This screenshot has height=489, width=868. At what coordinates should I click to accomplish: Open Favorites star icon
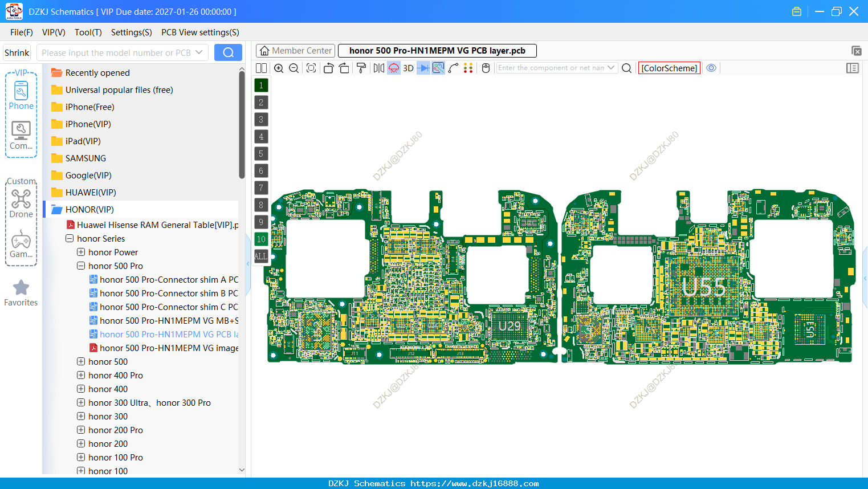coord(21,294)
